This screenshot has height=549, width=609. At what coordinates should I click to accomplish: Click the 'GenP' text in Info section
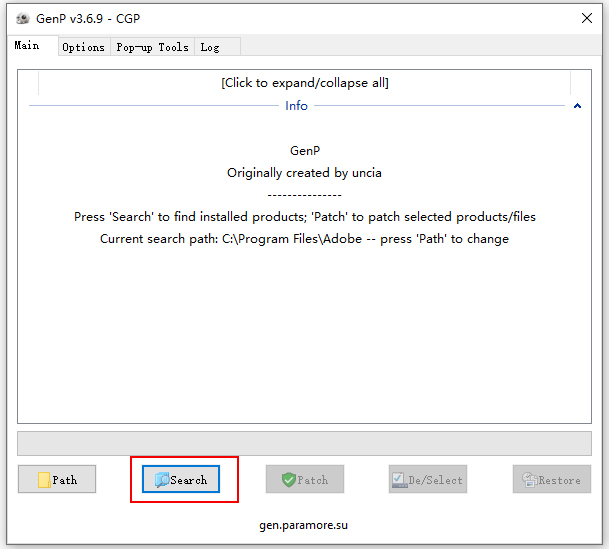click(305, 151)
